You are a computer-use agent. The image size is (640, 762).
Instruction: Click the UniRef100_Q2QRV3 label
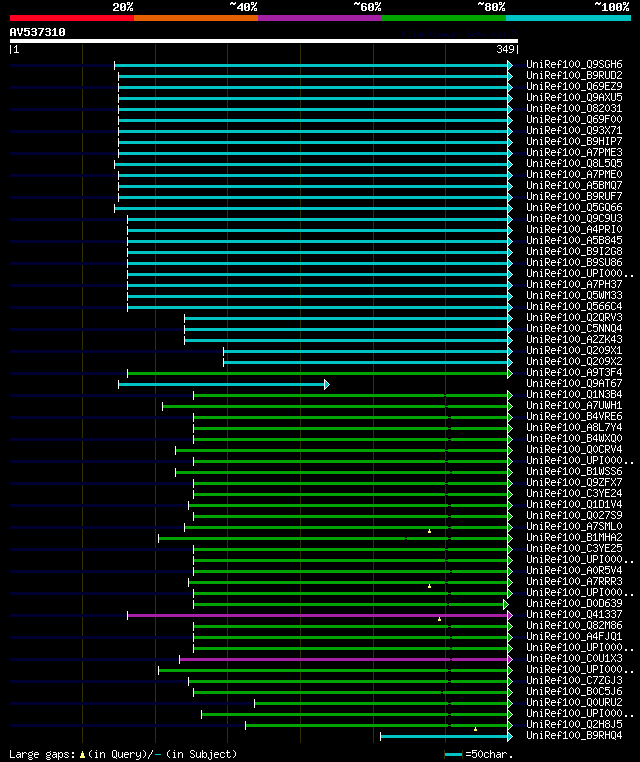tap(574, 317)
